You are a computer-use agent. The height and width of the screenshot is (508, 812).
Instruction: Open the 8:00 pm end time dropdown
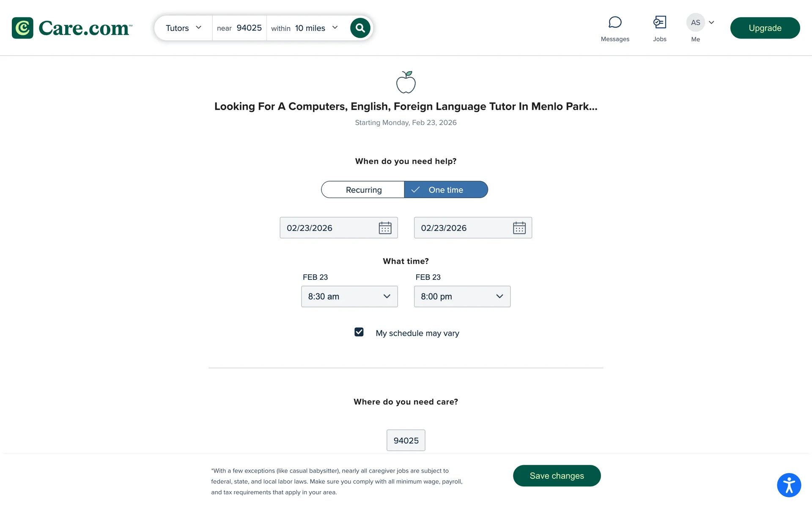[x=462, y=296]
